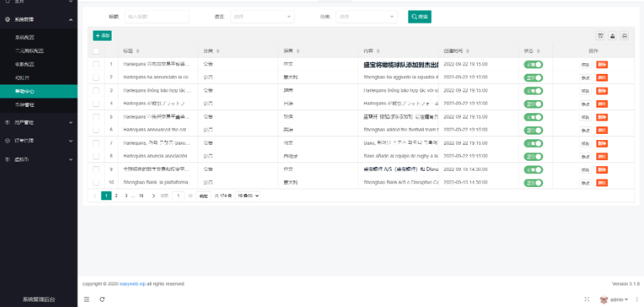Check the checkbox for row 9
The image size is (644, 307).
[x=95, y=169]
